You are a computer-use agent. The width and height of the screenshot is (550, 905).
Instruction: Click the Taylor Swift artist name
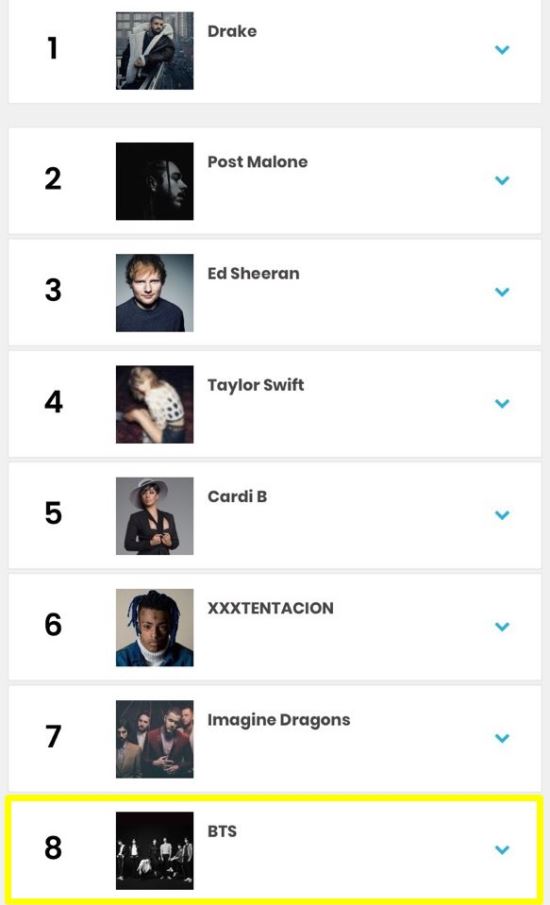256,386
